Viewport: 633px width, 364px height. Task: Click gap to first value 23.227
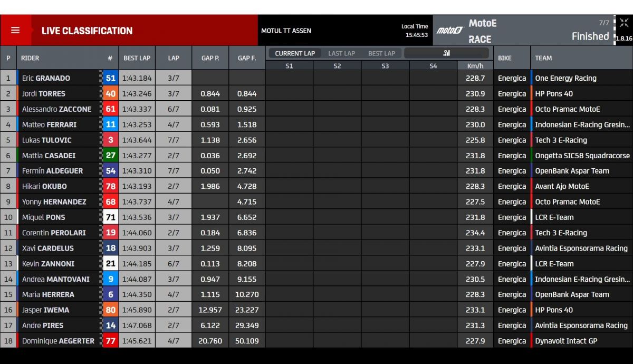pyautogui.click(x=247, y=310)
